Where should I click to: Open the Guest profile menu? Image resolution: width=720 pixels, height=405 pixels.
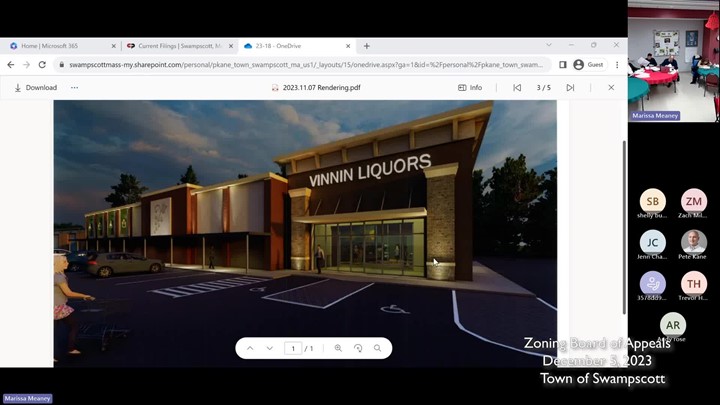(x=589, y=65)
